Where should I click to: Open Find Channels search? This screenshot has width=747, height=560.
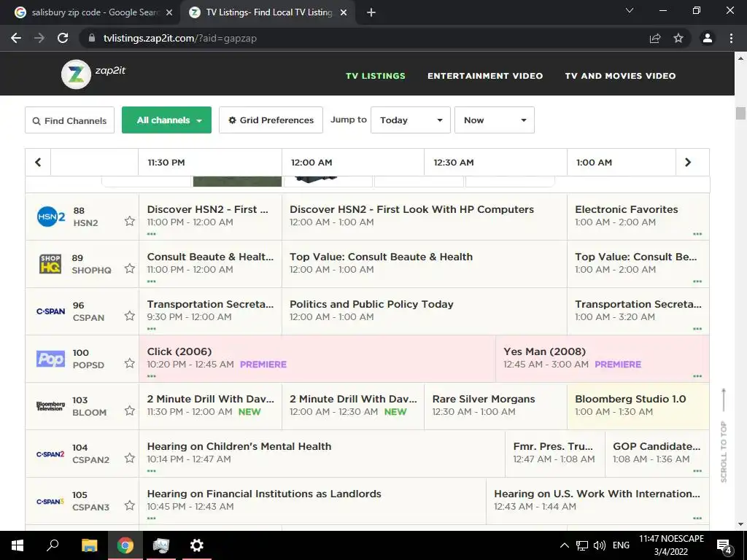tap(69, 120)
